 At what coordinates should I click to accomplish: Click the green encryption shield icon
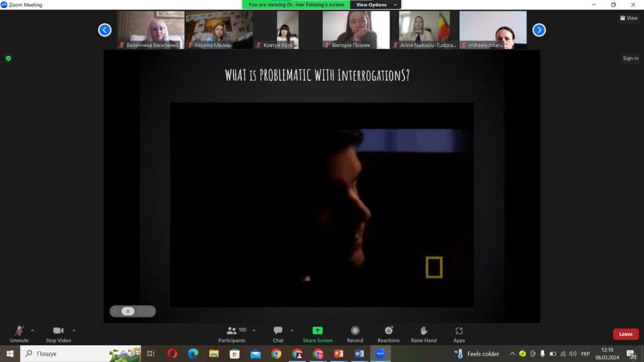tap(8, 58)
